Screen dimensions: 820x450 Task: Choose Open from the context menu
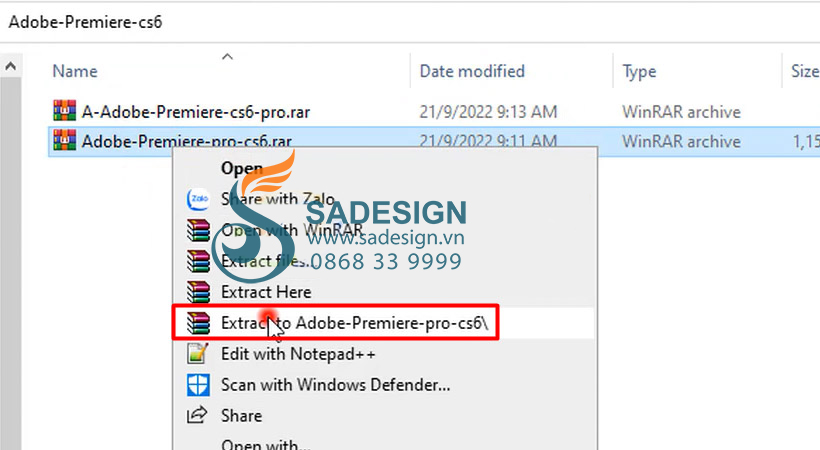(242, 168)
